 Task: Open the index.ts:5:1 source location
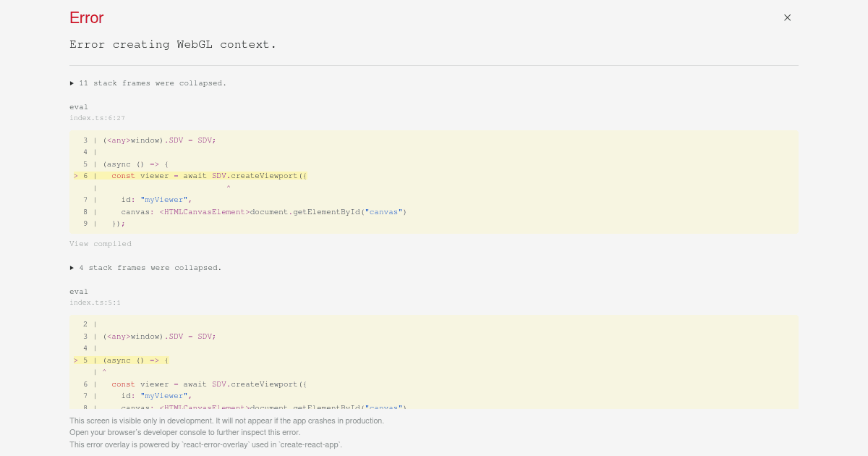tap(95, 303)
